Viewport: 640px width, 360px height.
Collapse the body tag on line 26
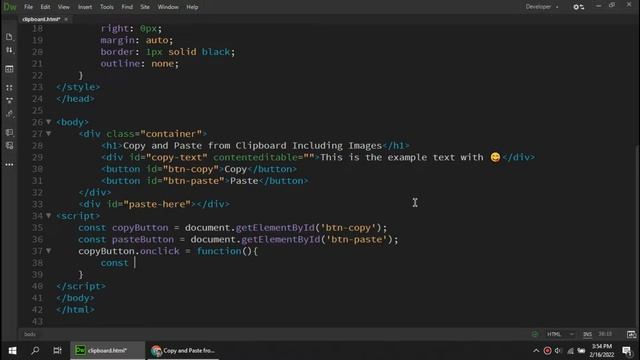pyautogui.click(x=49, y=122)
